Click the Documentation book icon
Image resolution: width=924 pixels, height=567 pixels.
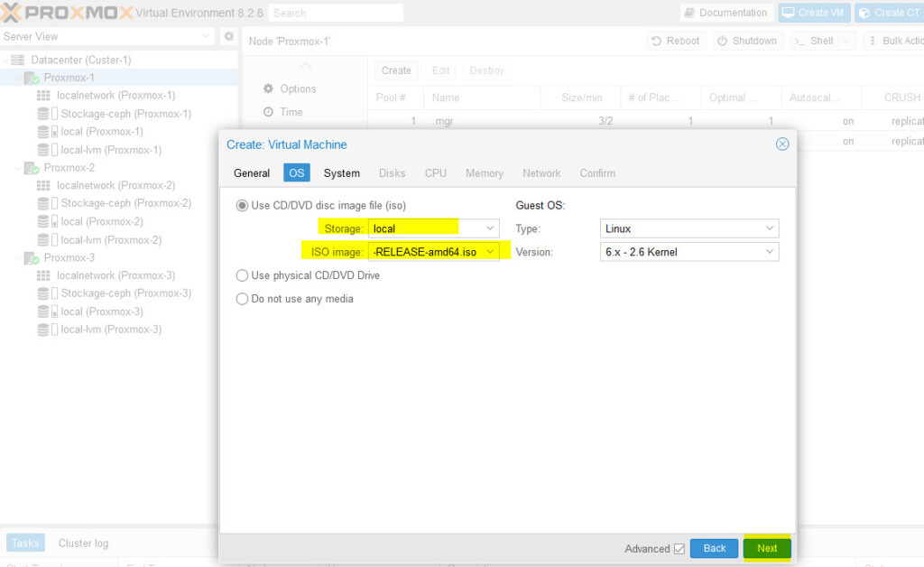(688, 13)
